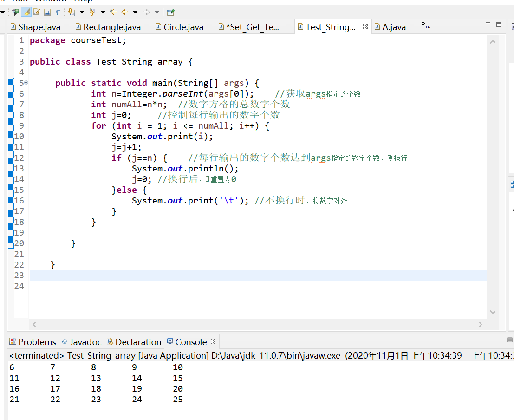Click 'numAll=n*n;' on line 7
514x420 pixels.
[139, 105]
